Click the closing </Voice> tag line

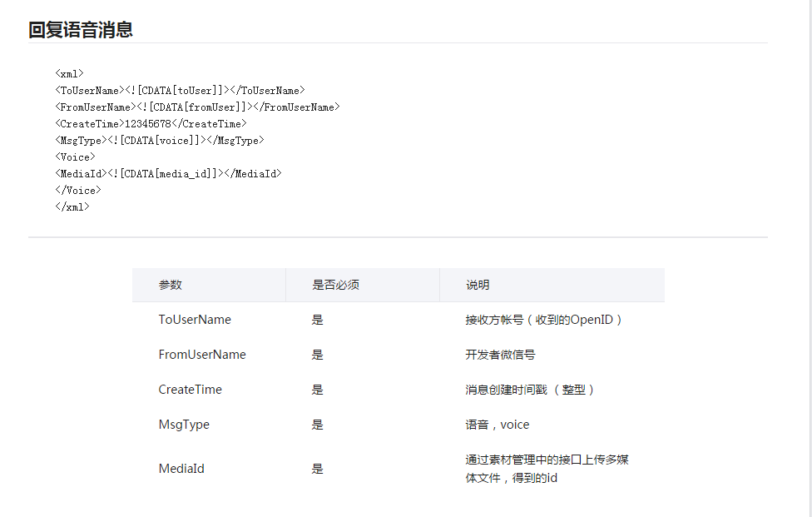point(78,190)
